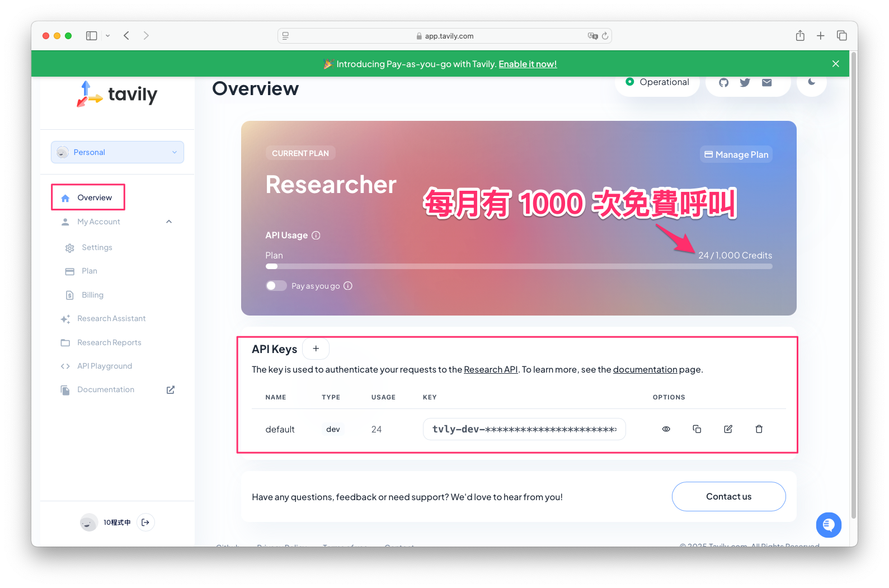
Task: Open the GitHub icon link
Action: (723, 83)
